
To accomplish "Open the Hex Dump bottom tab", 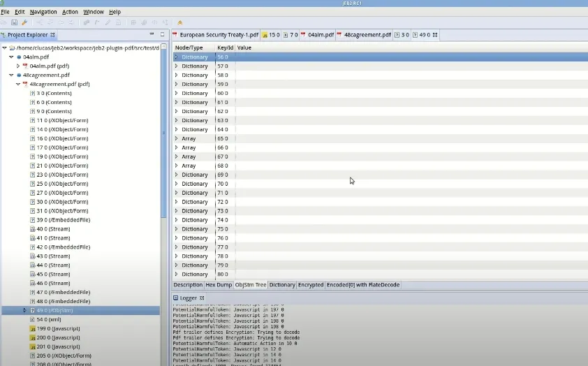I will tap(219, 285).
